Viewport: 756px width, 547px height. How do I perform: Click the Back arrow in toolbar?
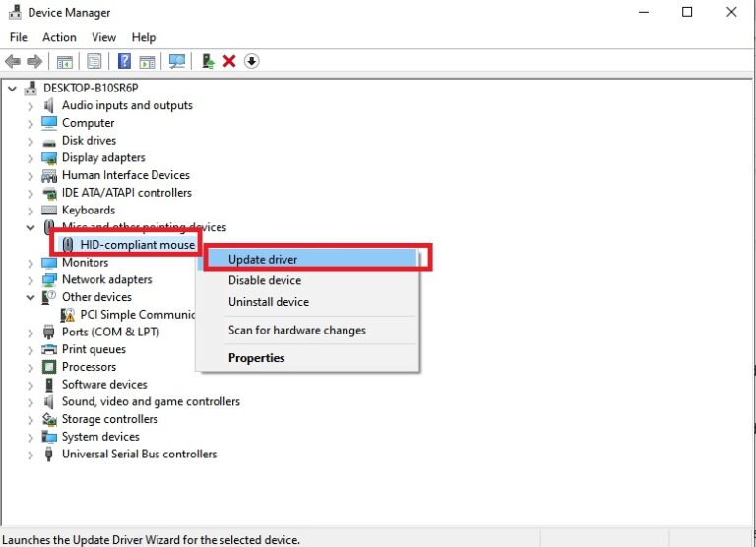tap(13, 61)
